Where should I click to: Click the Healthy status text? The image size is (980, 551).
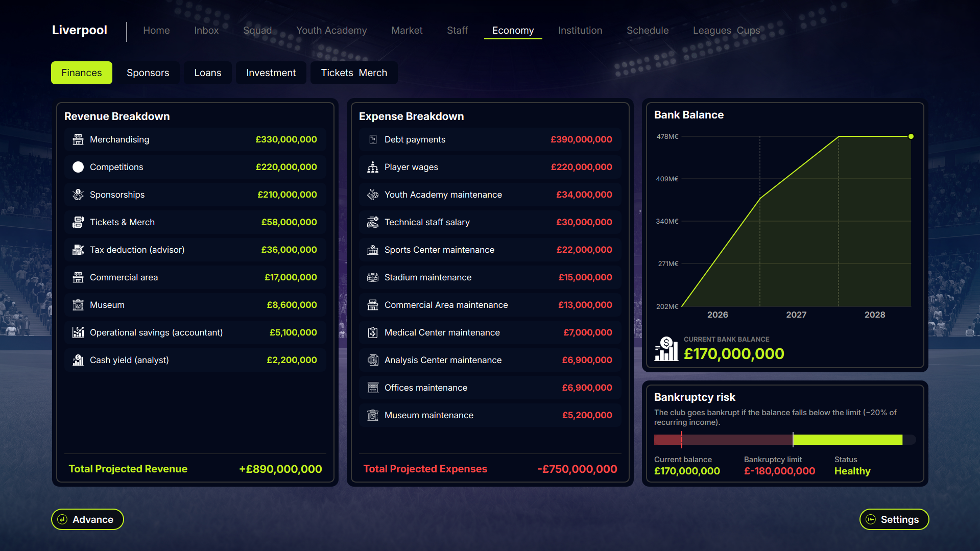(852, 471)
